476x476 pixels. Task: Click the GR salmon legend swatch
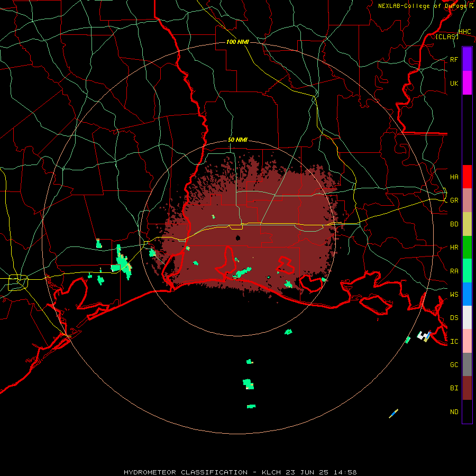[x=467, y=200]
